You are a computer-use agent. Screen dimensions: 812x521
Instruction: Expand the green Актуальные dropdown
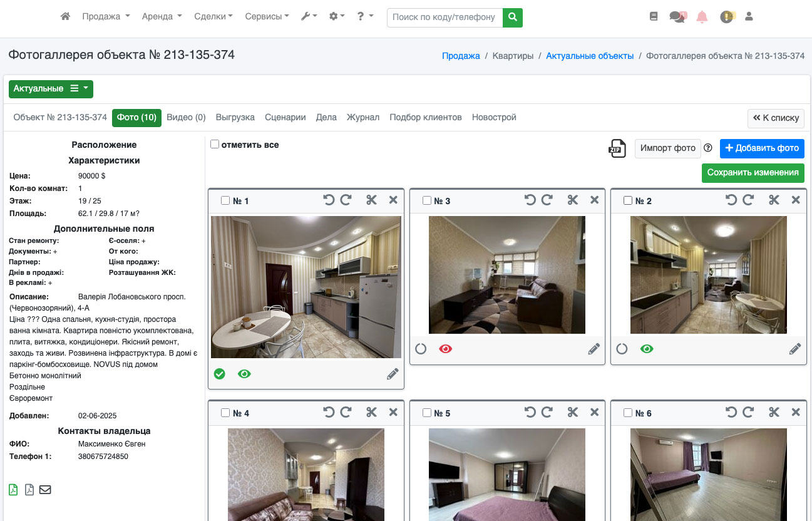51,89
